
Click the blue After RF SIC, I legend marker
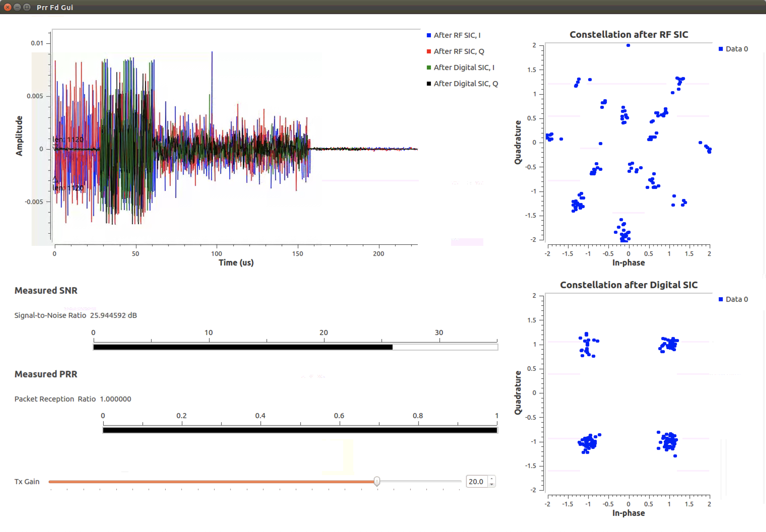[429, 35]
